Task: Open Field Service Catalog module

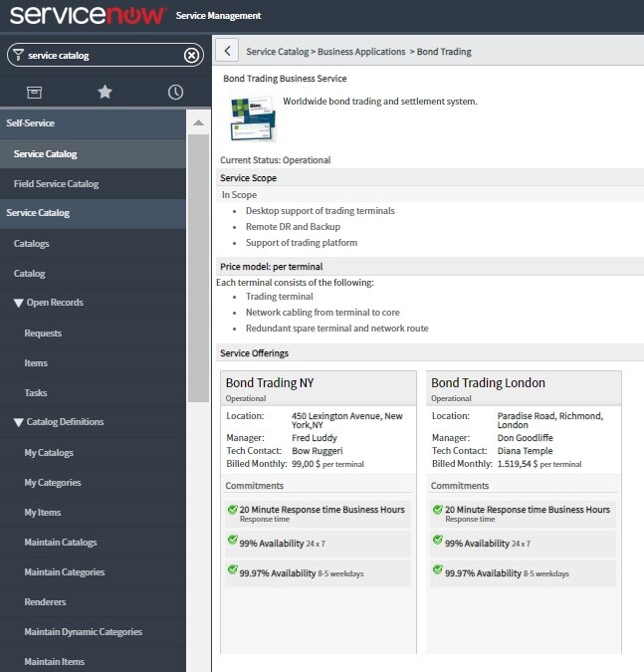Action: 93,184
